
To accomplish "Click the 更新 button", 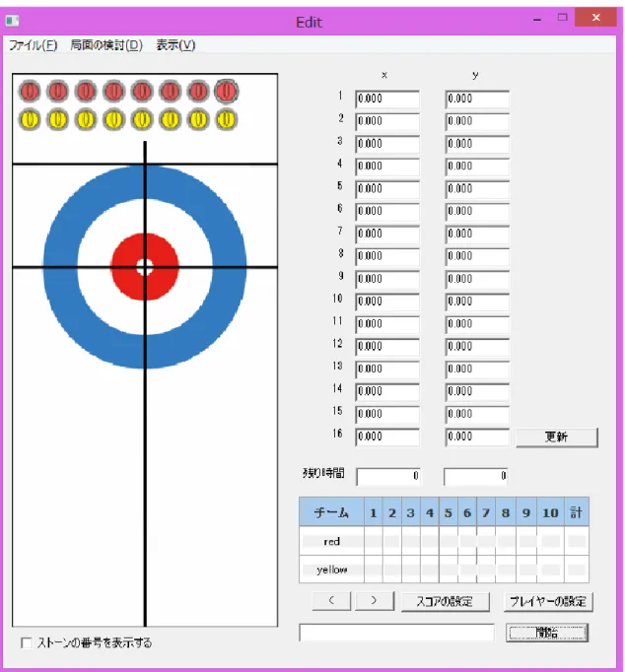I will (556, 437).
